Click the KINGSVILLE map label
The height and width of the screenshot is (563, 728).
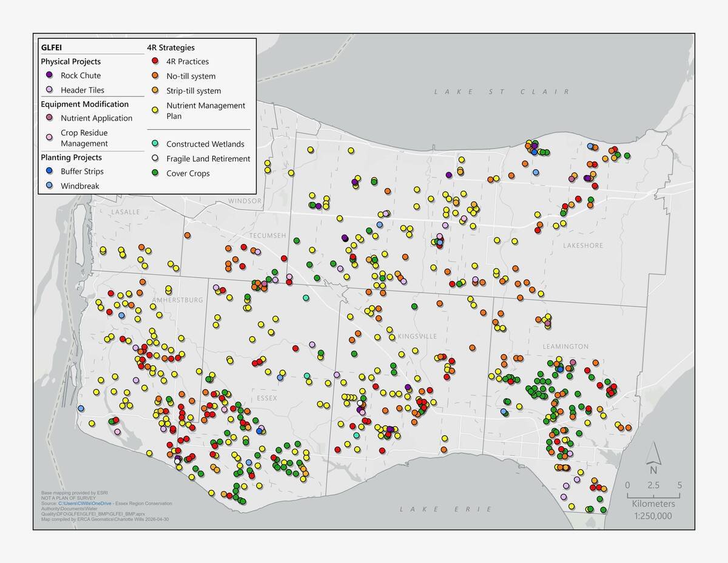point(417,335)
